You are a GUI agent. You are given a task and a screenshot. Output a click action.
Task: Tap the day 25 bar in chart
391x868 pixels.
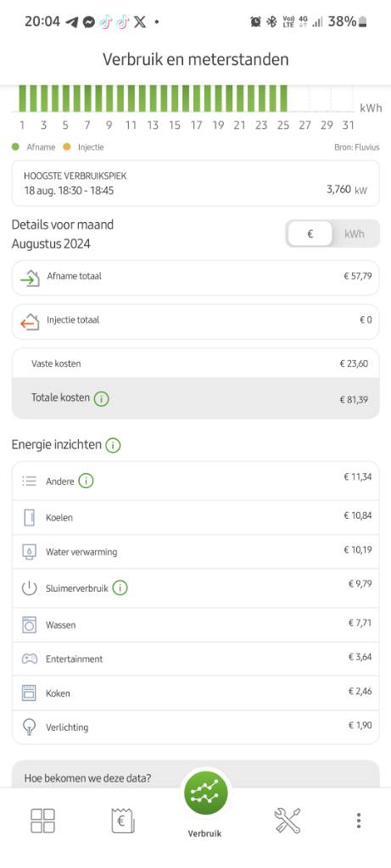283,98
